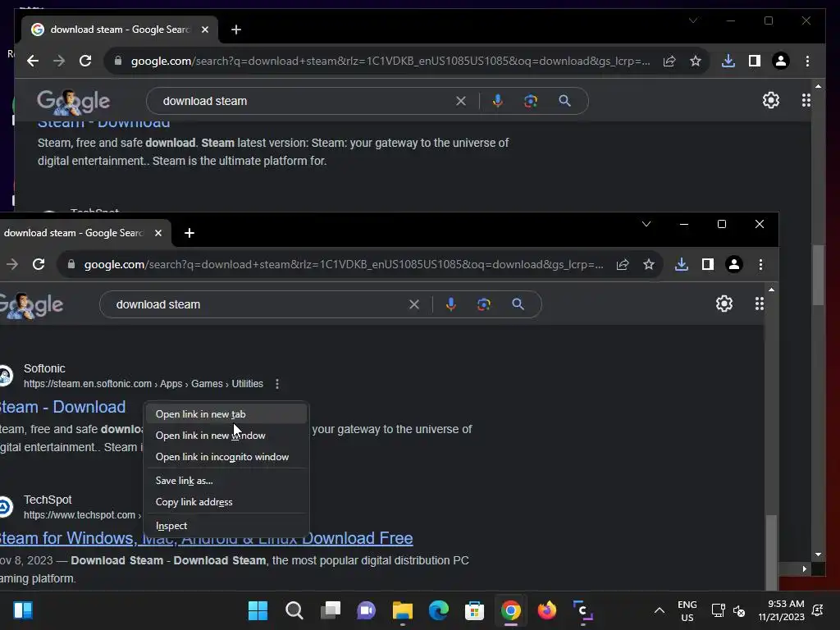The width and height of the screenshot is (840, 630).
Task: Choose Copy link address option
Action: [226, 502]
